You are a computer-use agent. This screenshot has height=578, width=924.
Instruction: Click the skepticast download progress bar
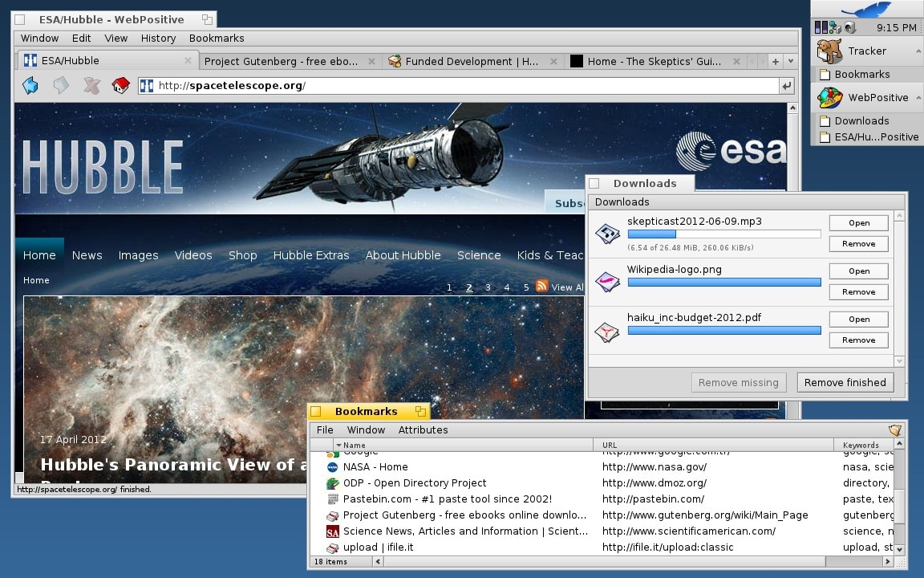coord(723,234)
